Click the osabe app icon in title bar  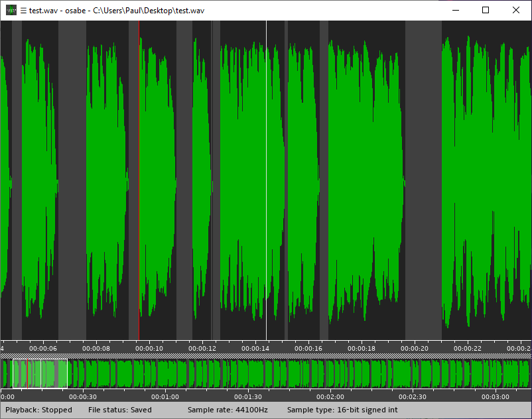click(x=11, y=10)
